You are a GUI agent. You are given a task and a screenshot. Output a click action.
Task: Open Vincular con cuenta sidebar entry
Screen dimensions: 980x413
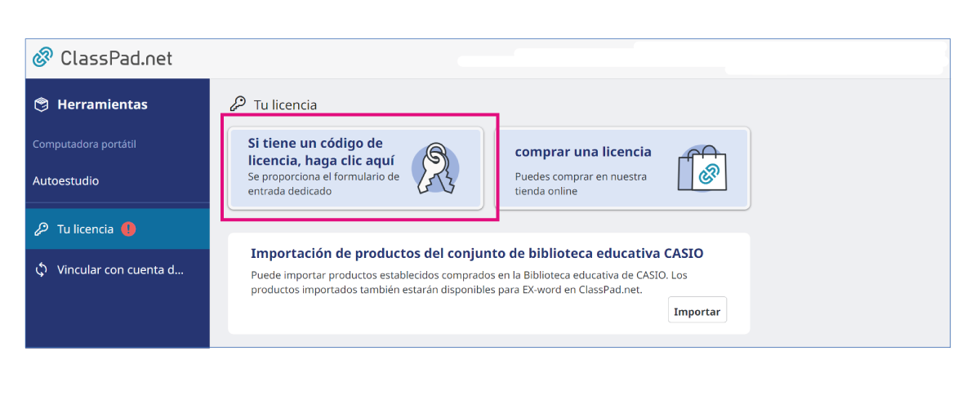tap(120, 270)
